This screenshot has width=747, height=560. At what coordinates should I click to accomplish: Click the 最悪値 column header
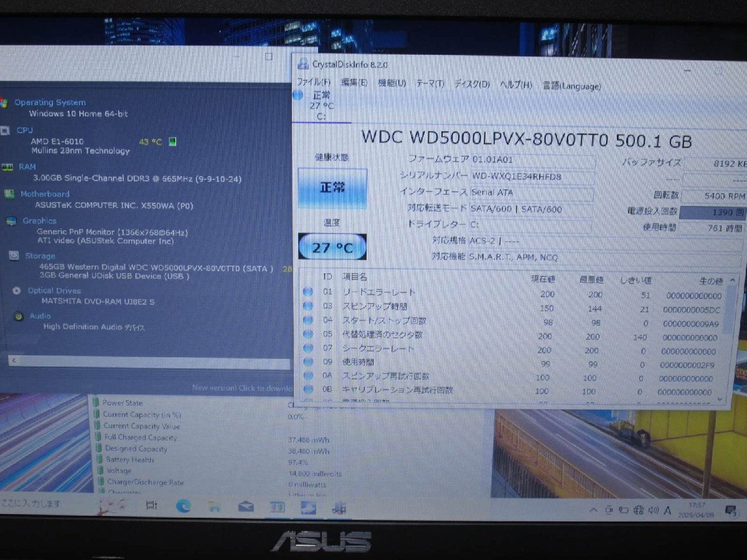click(590, 280)
